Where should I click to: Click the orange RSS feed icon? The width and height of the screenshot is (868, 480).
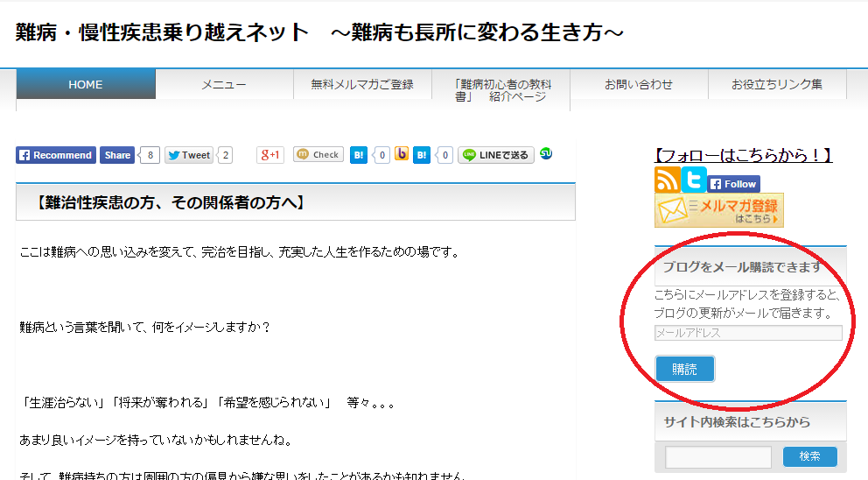[667, 180]
